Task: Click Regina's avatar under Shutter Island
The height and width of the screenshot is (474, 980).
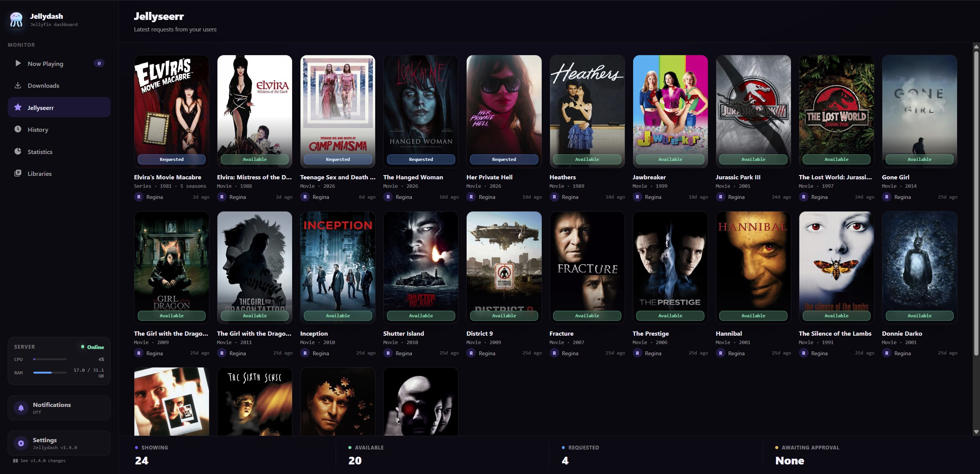Action: click(388, 353)
